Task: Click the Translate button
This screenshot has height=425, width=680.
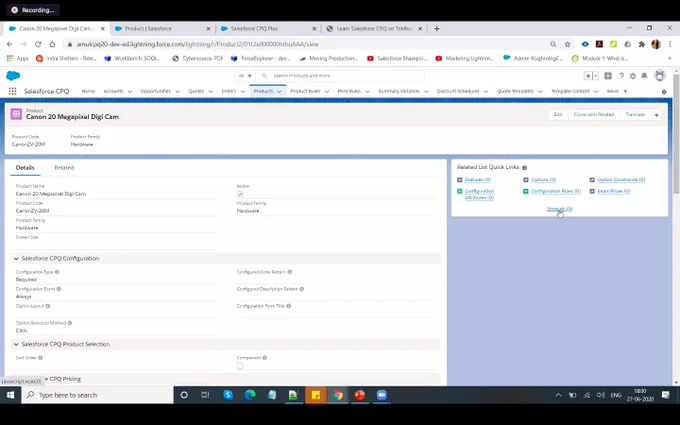Action: pyautogui.click(x=635, y=114)
